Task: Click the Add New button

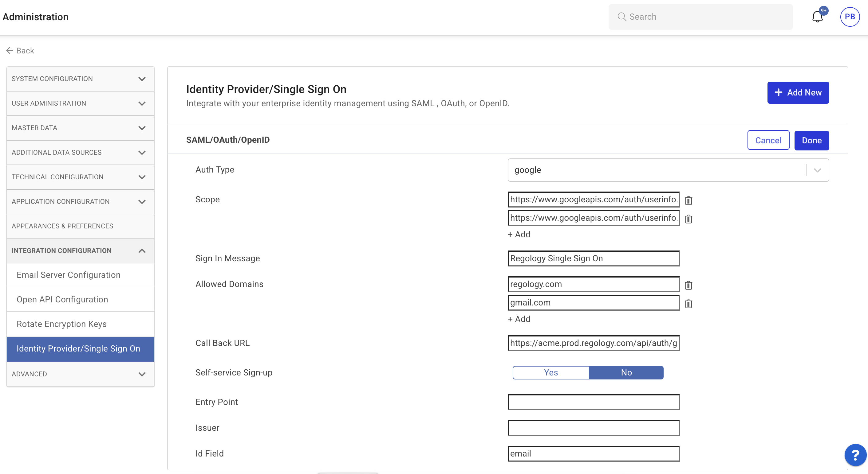Action: click(798, 93)
